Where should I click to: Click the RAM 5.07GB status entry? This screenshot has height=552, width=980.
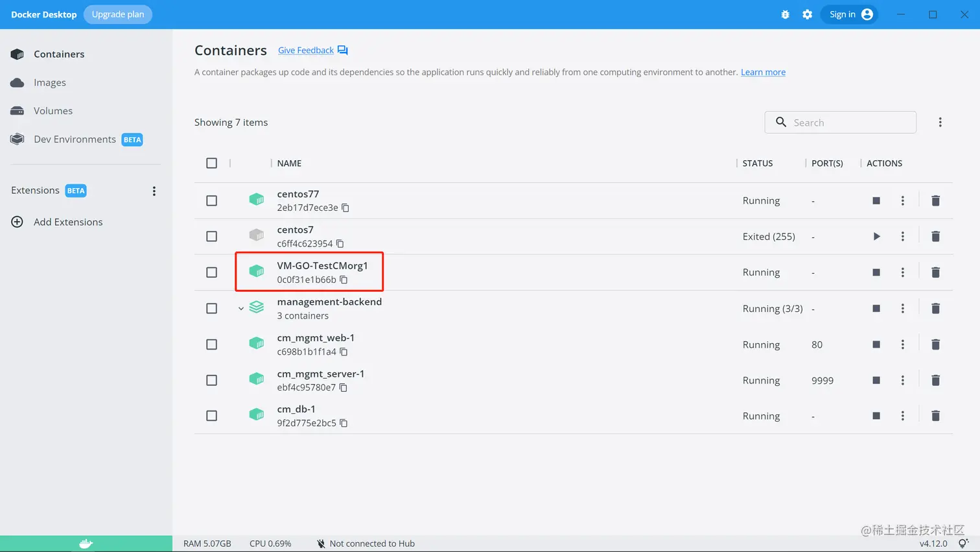click(x=207, y=544)
